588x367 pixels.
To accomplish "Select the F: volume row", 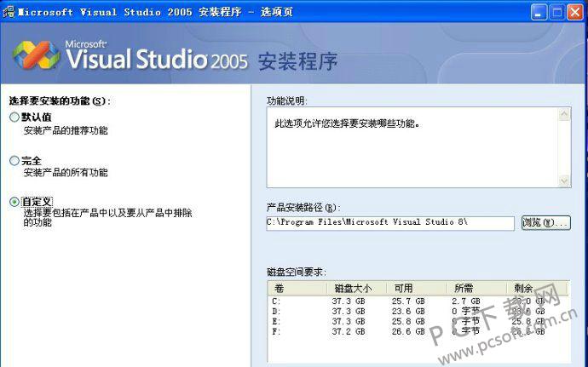I will (x=418, y=331).
